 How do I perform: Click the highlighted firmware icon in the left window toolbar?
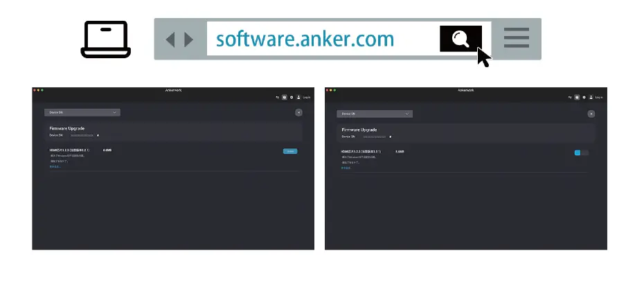click(284, 98)
